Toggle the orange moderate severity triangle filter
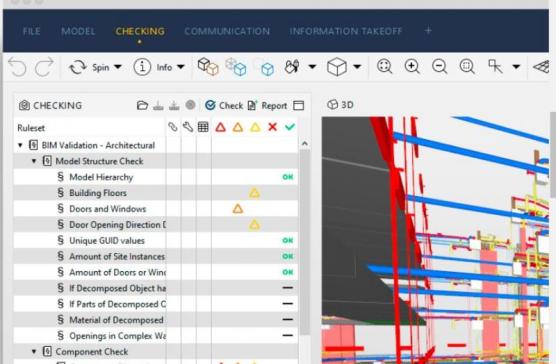This screenshot has height=364, width=556. [x=238, y=127]
